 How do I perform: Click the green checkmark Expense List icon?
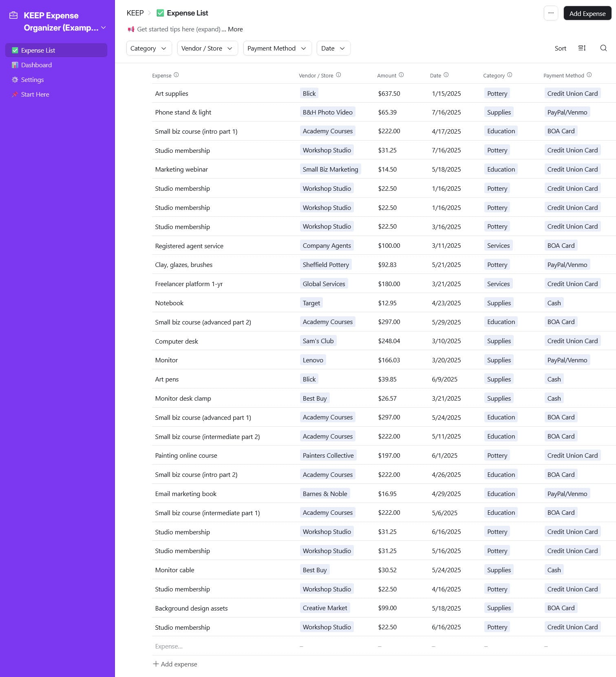160,13
